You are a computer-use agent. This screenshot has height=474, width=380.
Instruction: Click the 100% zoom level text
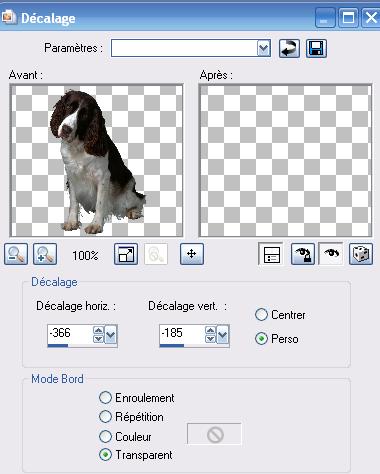click(85, 256)
